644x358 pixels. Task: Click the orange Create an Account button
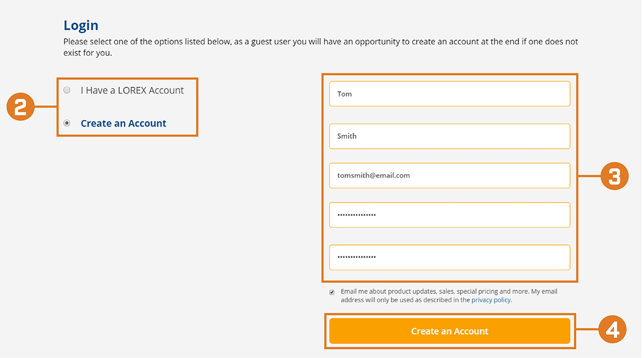pos(450,331)
